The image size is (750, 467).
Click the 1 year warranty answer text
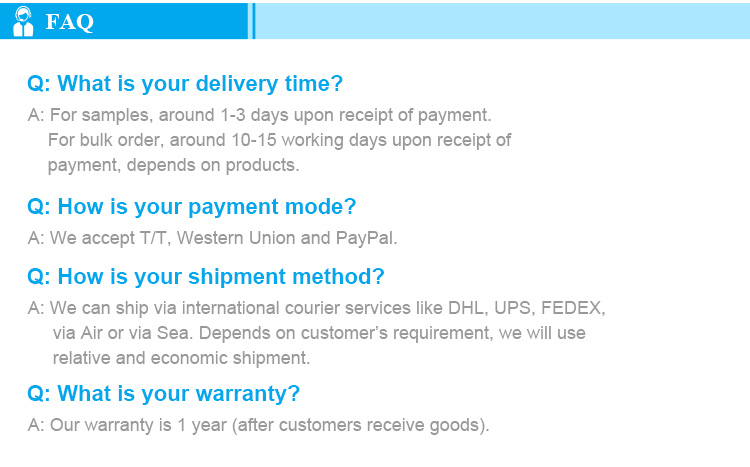[258, 425]
